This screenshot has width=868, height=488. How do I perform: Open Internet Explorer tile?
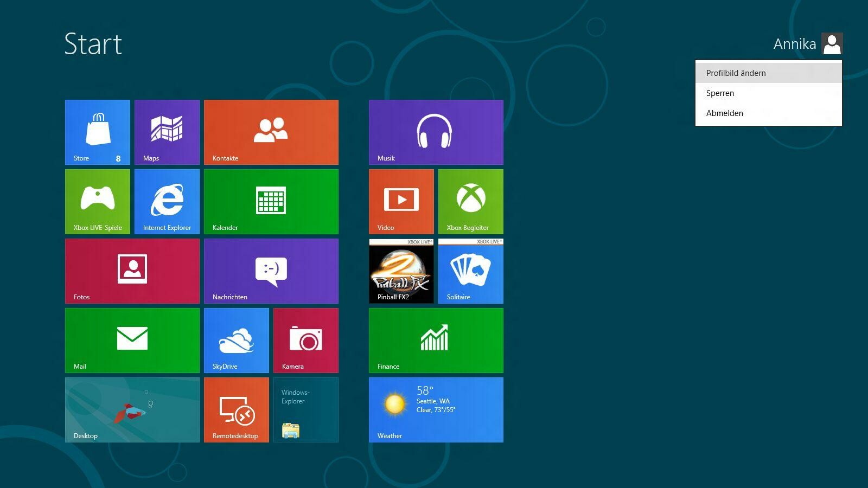click(167, 201)
